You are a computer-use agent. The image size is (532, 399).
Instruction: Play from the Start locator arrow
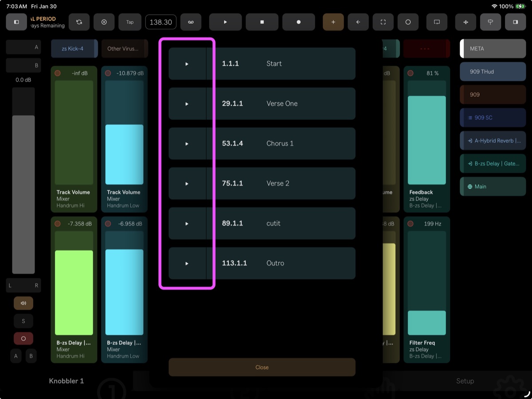(187, 64)
